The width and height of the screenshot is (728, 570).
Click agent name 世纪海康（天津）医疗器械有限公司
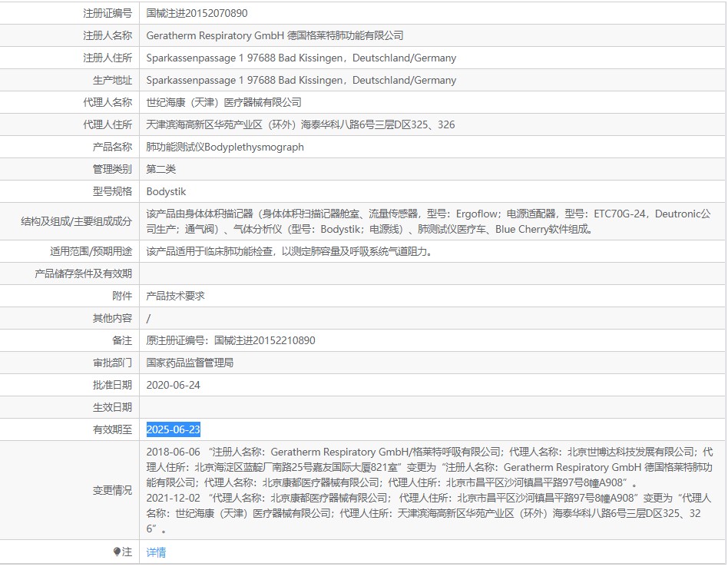pos(223,102)
